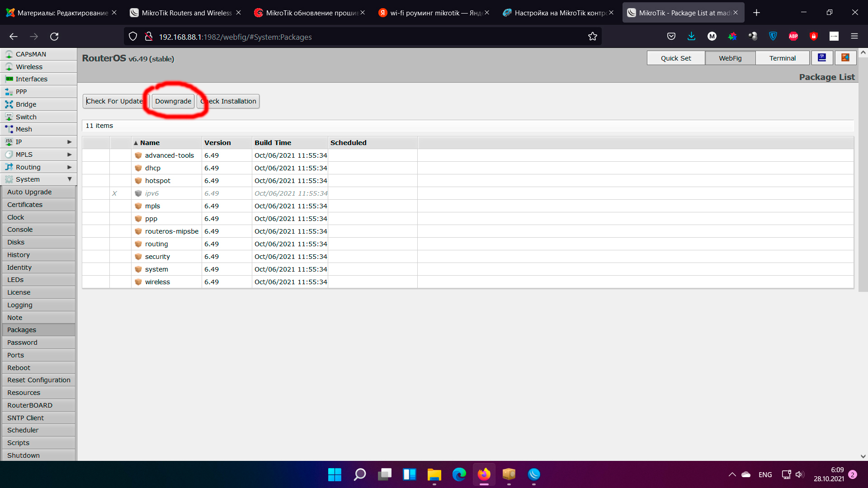
Task: Open Firefox application menu
Action: [854, 37]
